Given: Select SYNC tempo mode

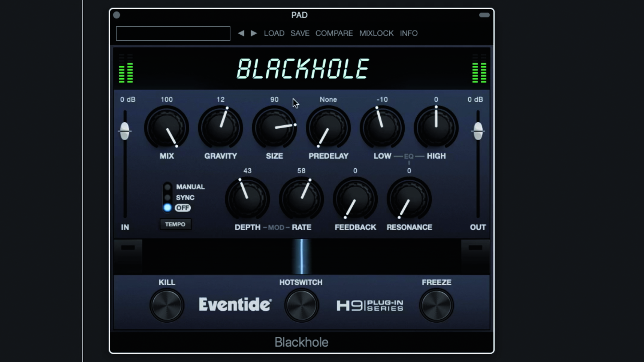Looking at the screenshot, I should pos(167,198).
